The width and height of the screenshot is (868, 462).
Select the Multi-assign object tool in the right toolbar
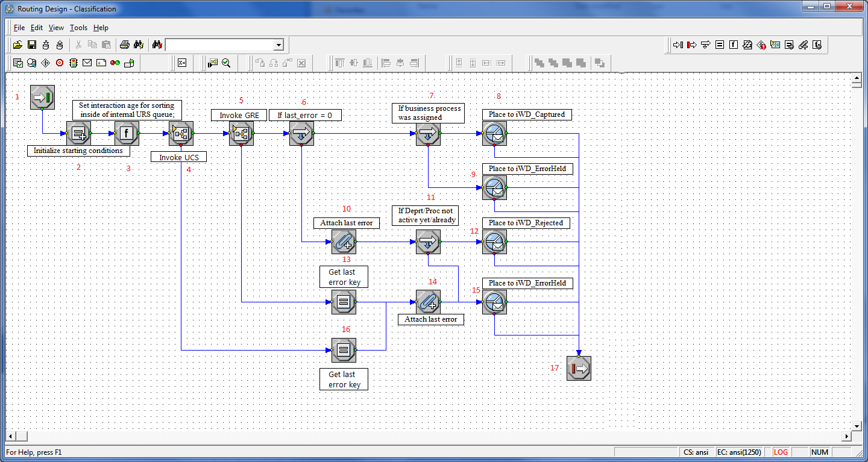tap(789, 45)
